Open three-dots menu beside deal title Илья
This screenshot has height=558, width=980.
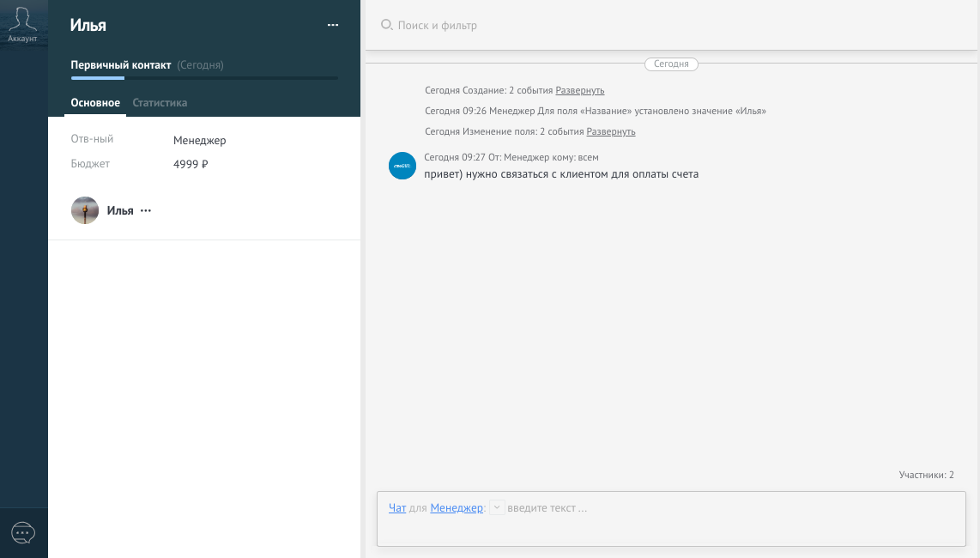point(333,26)
